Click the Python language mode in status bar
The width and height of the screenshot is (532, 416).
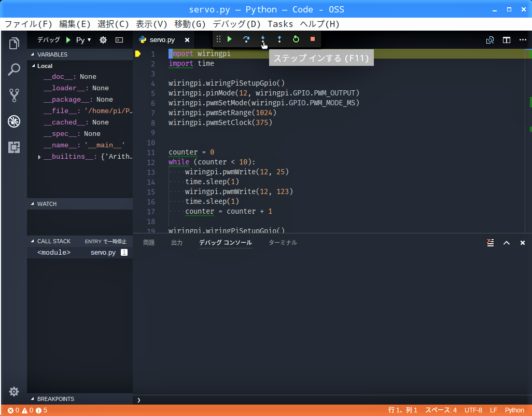(x=514, y=410)
